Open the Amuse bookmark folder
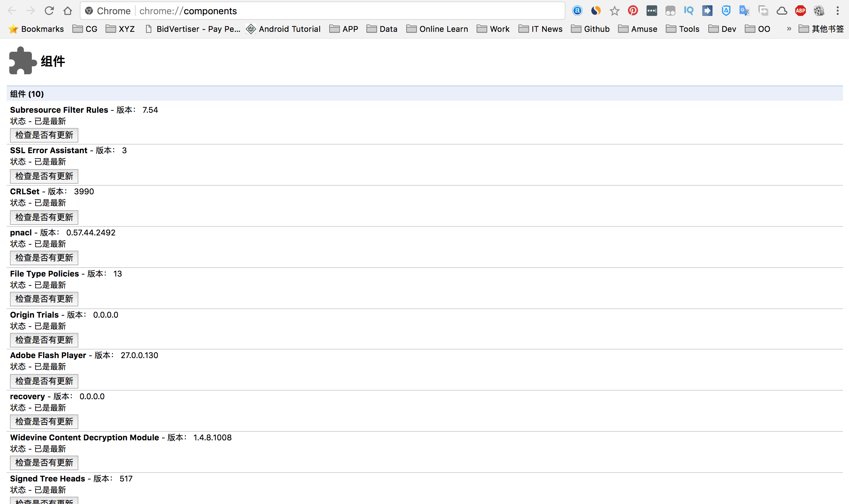The width and height of the screenshot is (849, 504). (x=638, y=29)
